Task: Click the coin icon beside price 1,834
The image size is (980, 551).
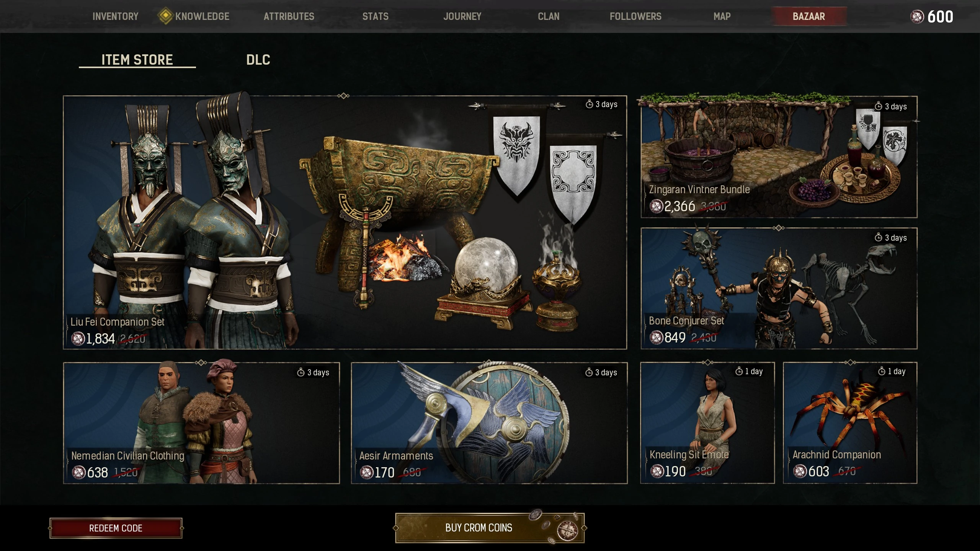Action: (78, 339)
